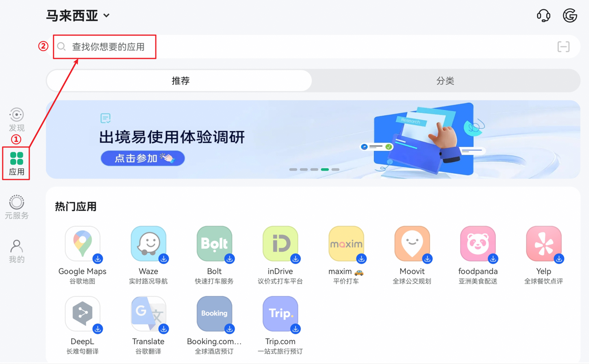Open the Bolt app icon
Image resolution: width=589 pixels, height=364 pixels.
tap(214, 243)
